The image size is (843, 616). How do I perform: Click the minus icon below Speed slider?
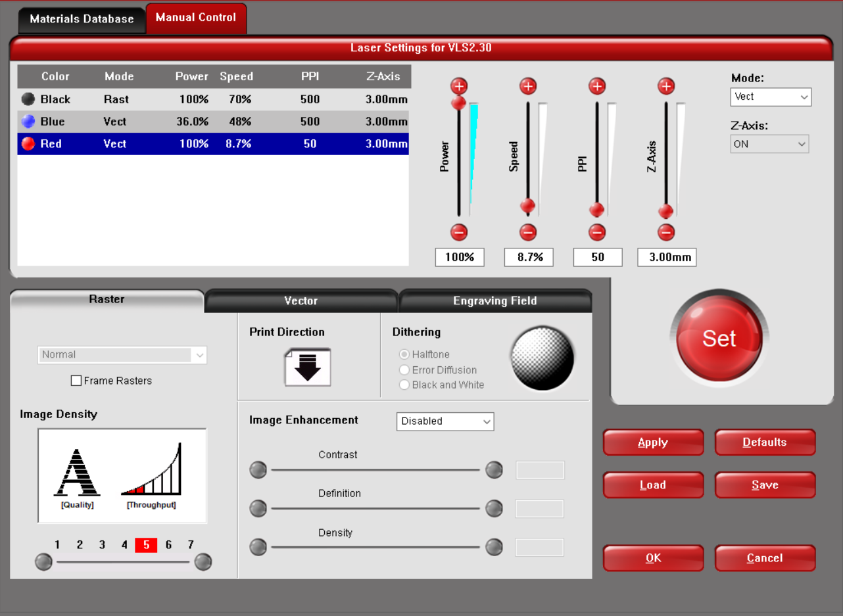[528, 232]
